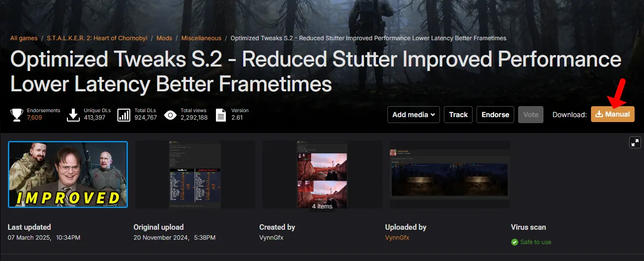Image resolution: width=644 pixels, height=261 pixels.
Task: Click the download icon inside Manual button
Action: 599,114
